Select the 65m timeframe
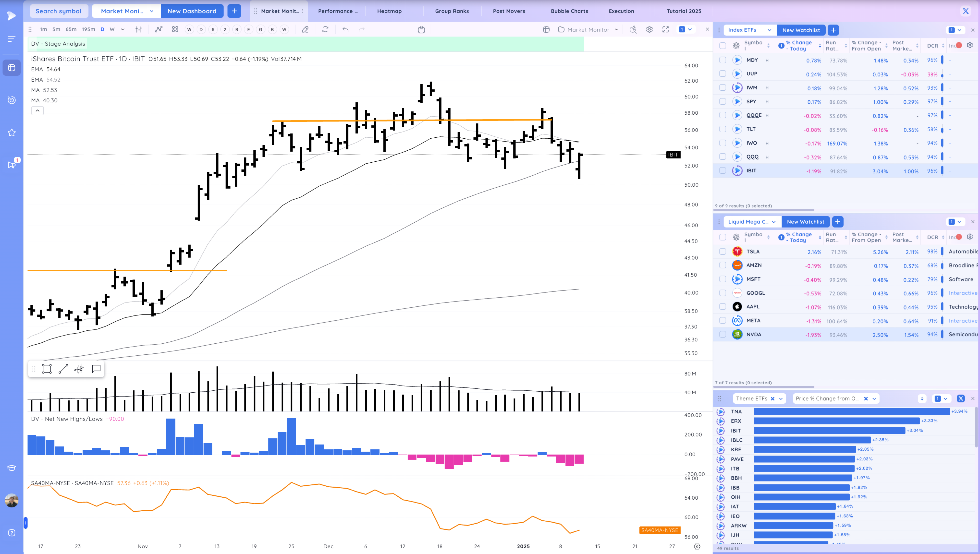Screen dimensions: 980x554 pos(71,29)
